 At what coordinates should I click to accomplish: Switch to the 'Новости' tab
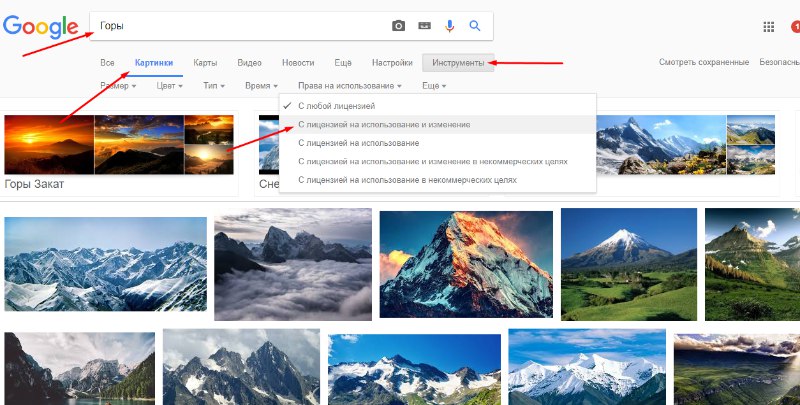tap(298, 63)
